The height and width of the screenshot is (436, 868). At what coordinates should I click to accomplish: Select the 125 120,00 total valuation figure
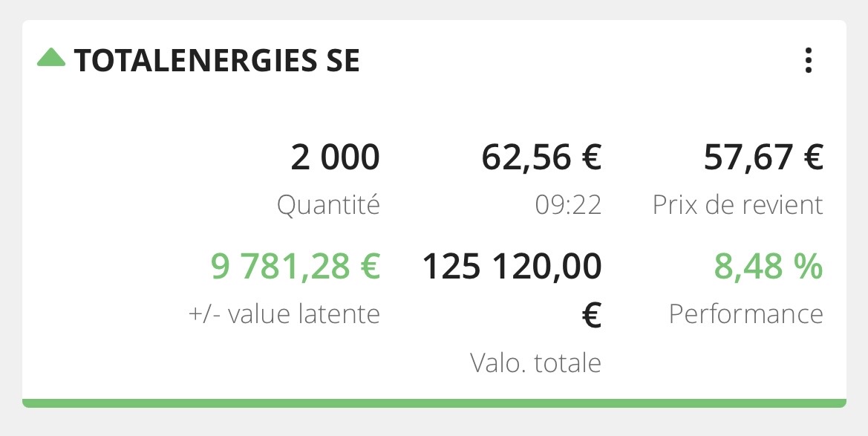(x=512, y=267)
